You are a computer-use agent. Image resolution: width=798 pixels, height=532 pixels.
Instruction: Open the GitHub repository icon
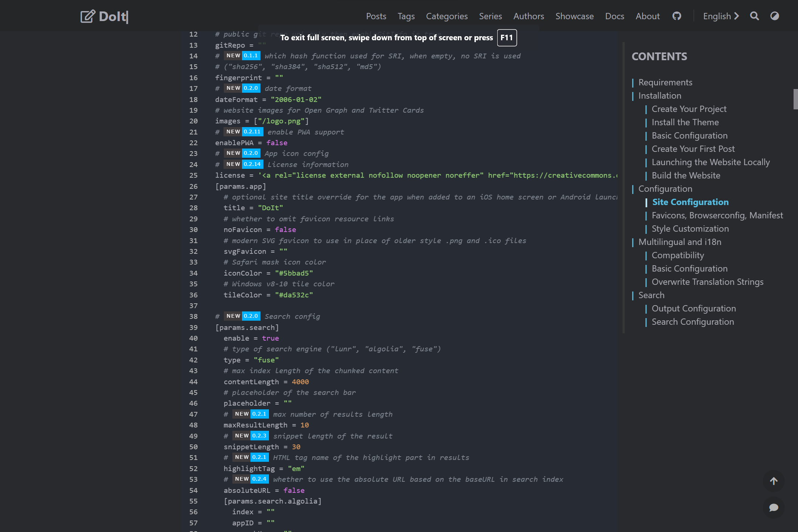pyautogui.click(x=676, y=16)
